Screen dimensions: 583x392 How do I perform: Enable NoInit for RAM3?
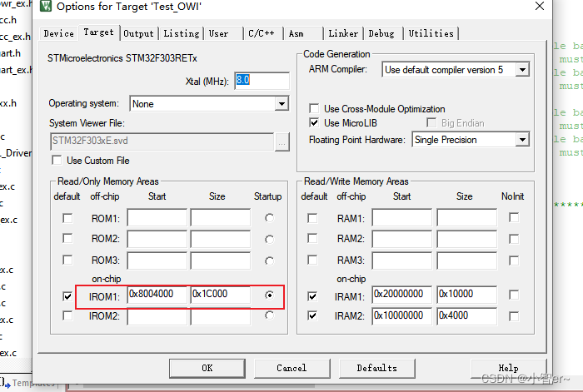(x=514, y=261)
